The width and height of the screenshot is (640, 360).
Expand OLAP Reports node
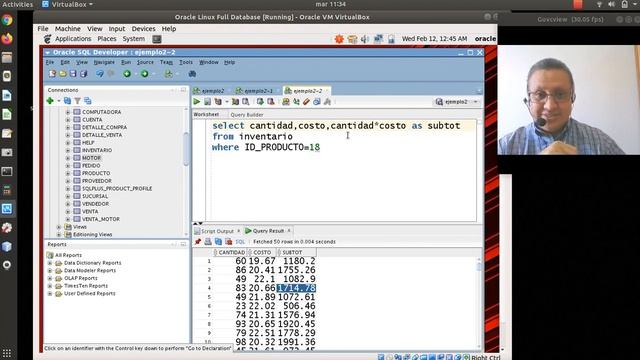[x=50, y=278]
